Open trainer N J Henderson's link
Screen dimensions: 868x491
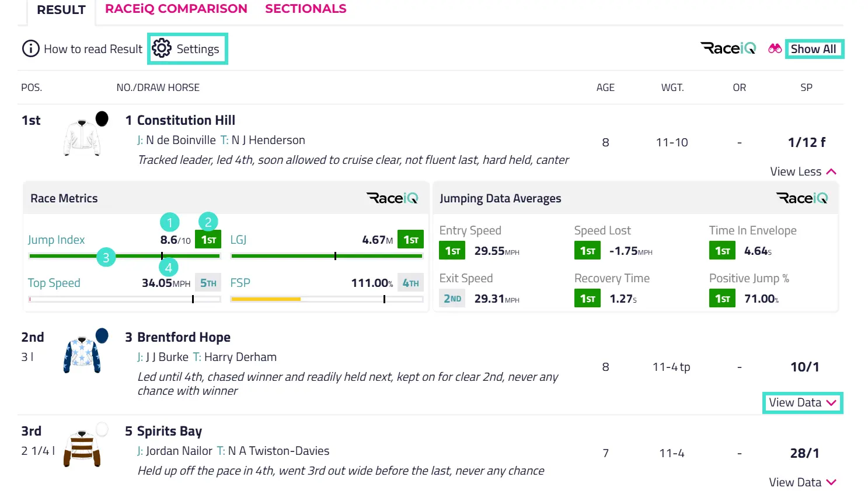pos(268,140)
